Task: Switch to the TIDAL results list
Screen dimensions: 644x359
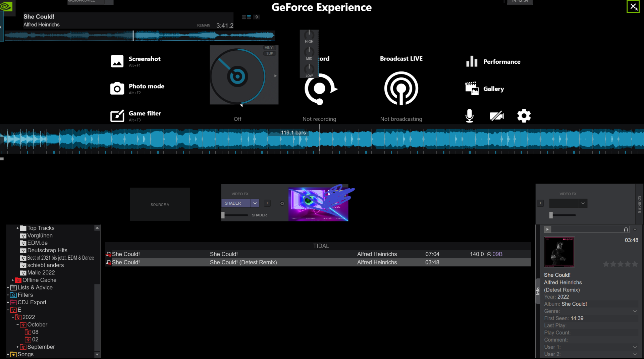Action: [320, 246]
